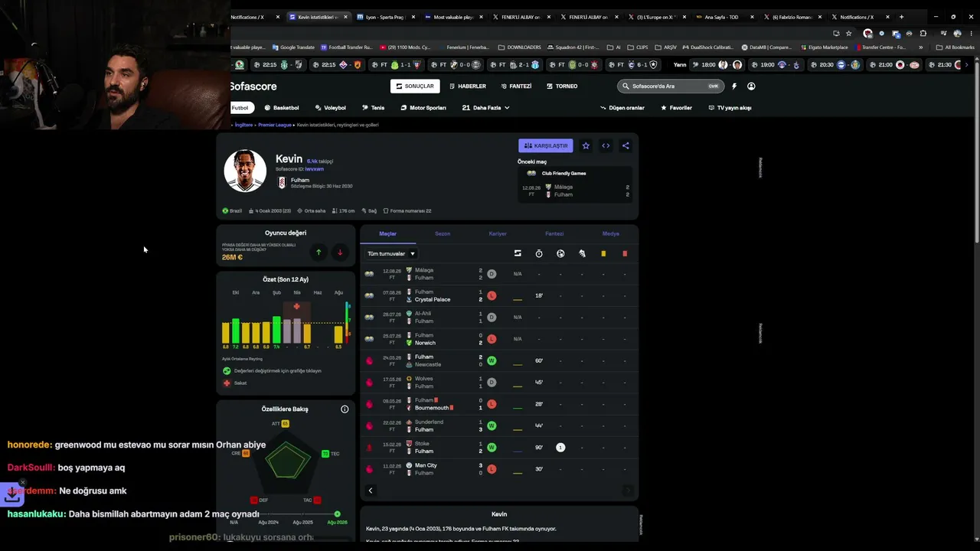Open the TV yayın akışı link

point(730,108)
